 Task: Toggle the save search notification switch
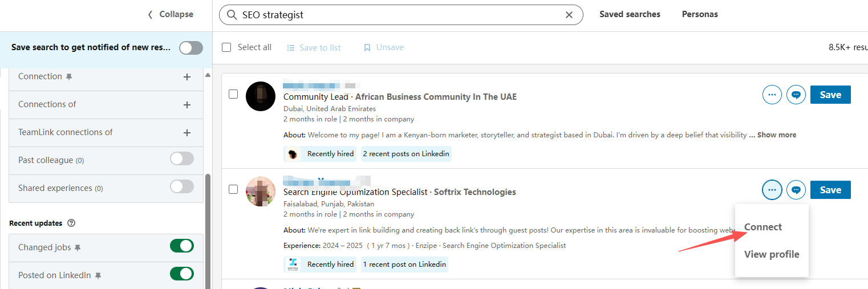coord(190,48)
